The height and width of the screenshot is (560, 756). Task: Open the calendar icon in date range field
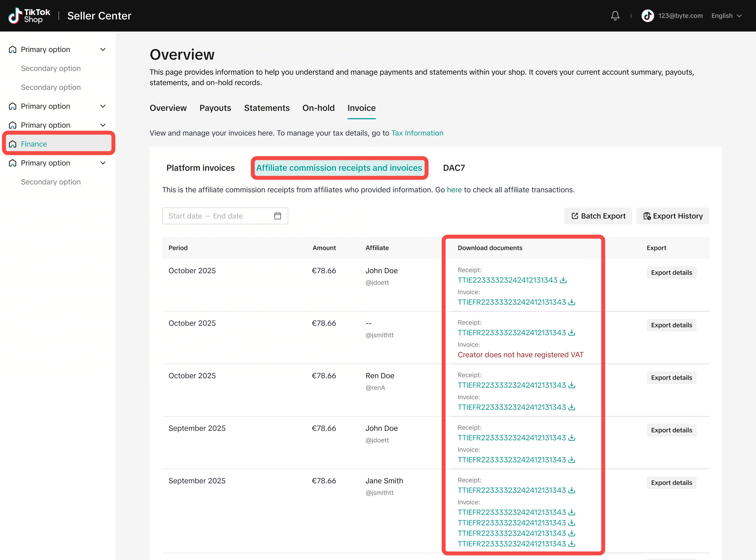pyautogui.click(x=278, y=216)
